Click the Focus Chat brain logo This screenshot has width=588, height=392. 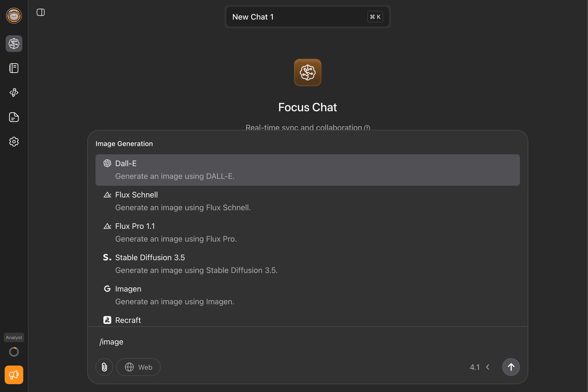point(307,73)
